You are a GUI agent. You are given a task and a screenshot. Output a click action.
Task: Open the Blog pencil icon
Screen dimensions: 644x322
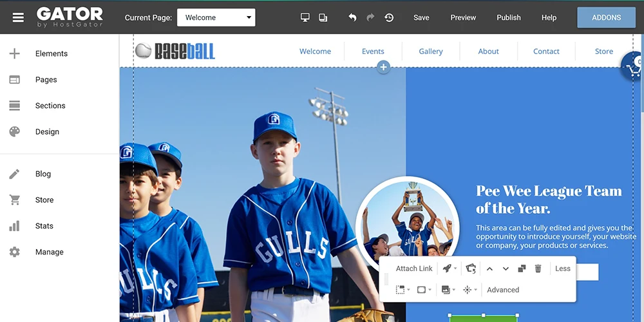click(14, 174)
